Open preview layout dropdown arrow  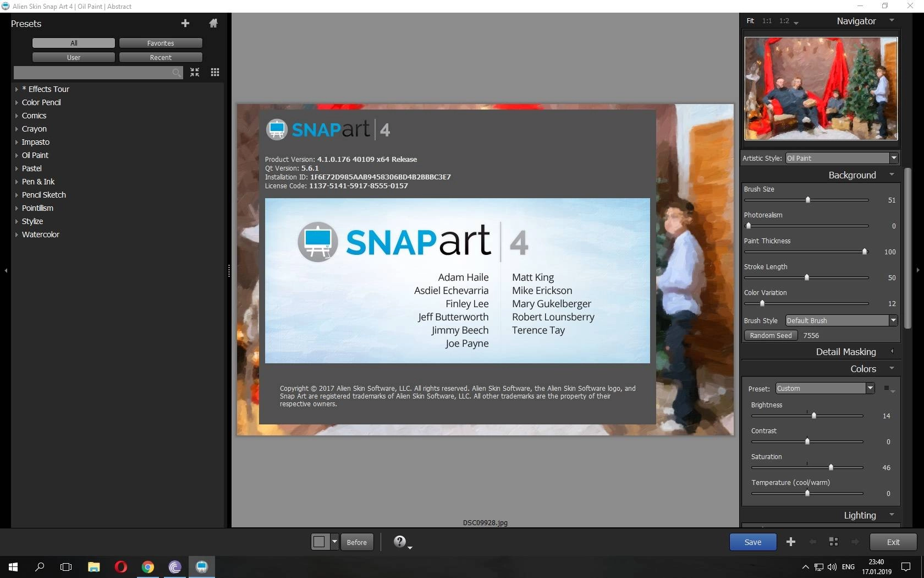[334, 542]
